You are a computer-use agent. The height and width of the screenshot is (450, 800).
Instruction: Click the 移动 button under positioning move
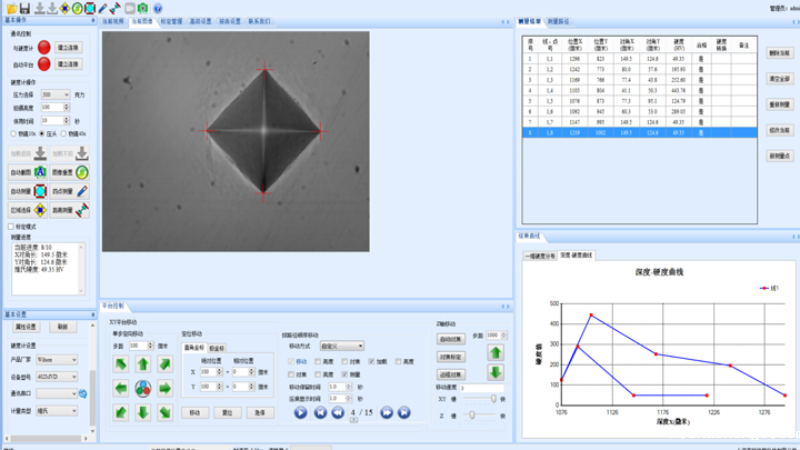tap(194, 412)
